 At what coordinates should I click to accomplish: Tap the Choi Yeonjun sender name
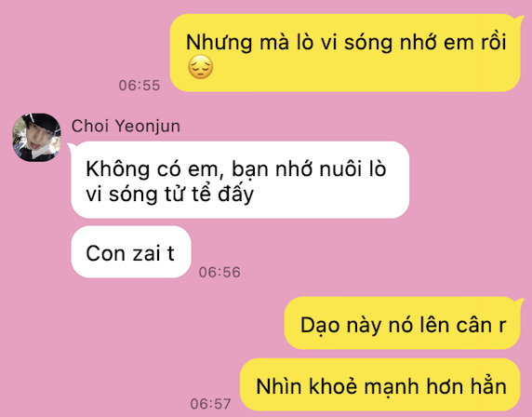[126, 126]
